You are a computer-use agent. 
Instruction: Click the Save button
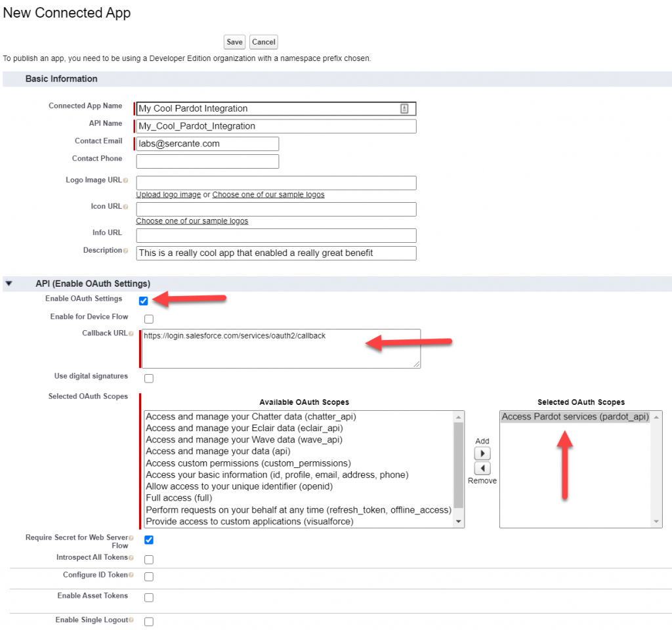pyautogui.click(x=234, y=42)
